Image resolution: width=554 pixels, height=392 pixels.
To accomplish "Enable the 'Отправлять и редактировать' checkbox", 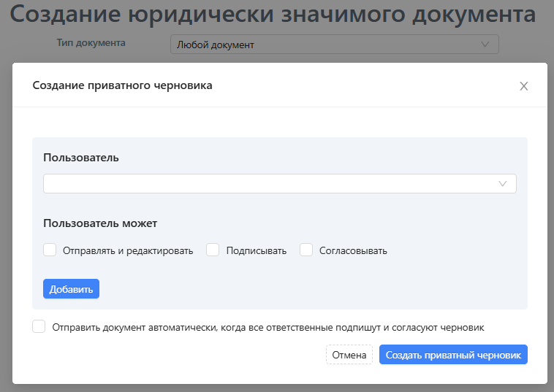I will tap(50, 250).
